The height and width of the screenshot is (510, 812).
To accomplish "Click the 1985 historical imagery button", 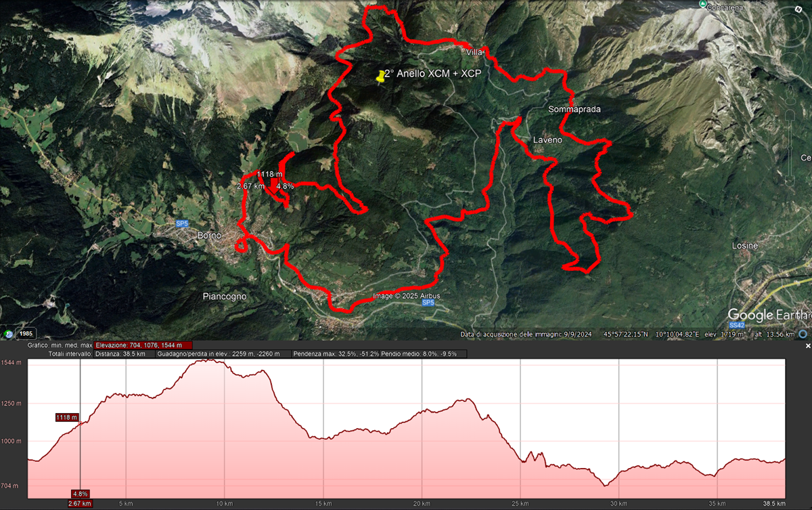I will (x=26, y=333).
